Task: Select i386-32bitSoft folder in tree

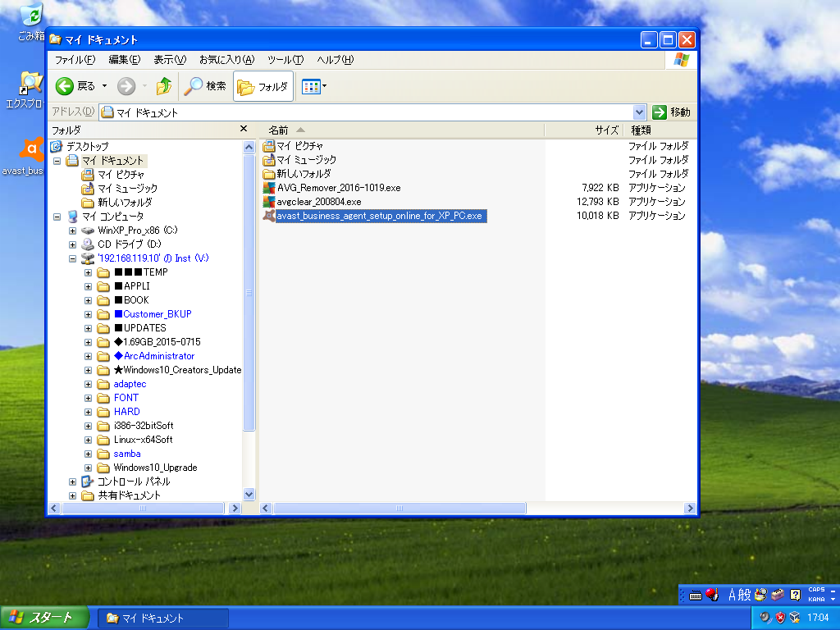Action: click(135, 426)
